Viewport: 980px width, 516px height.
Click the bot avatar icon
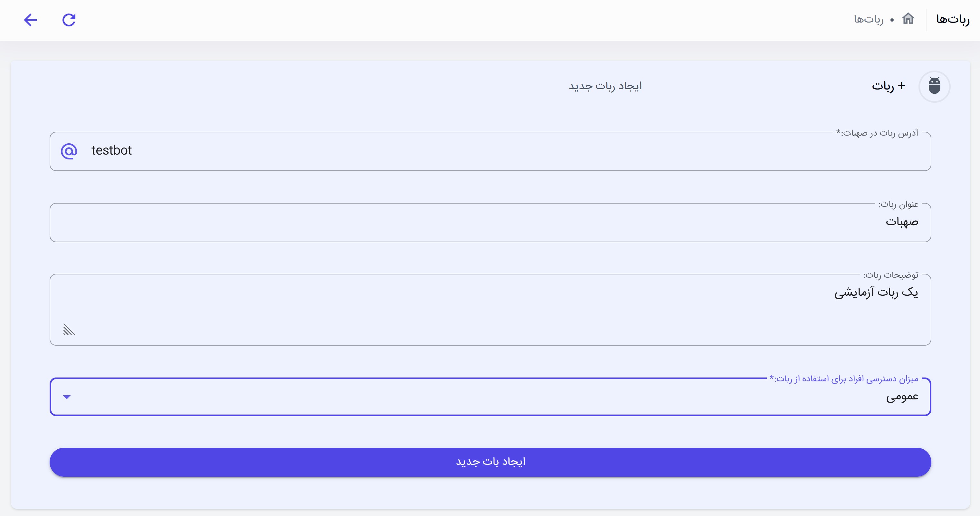(934, 86)
